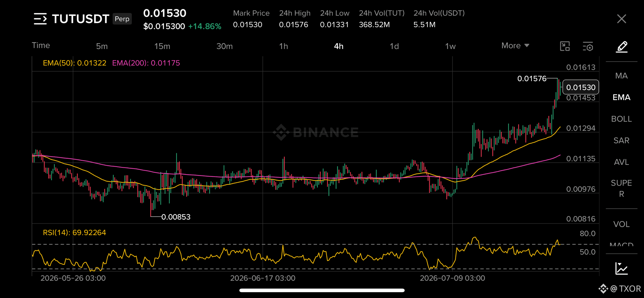
Task: Toggle the VOL sub-indicator
Action: [x=621, y=224]
